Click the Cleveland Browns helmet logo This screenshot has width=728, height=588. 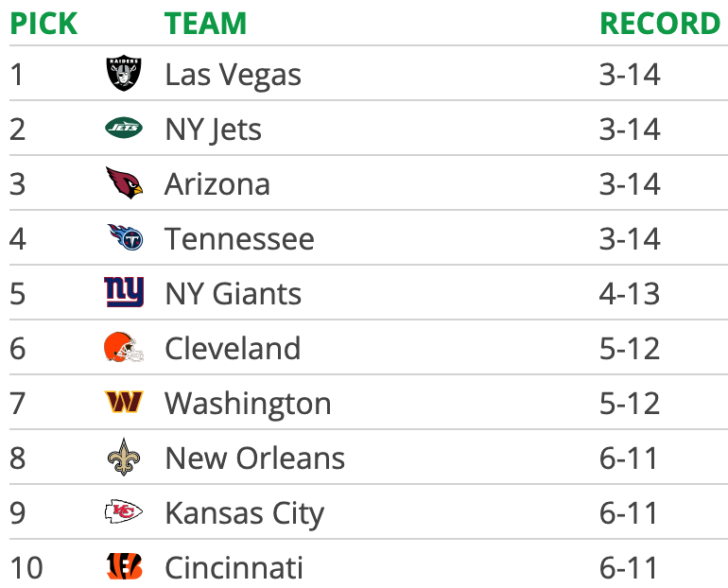coord(124,348)
